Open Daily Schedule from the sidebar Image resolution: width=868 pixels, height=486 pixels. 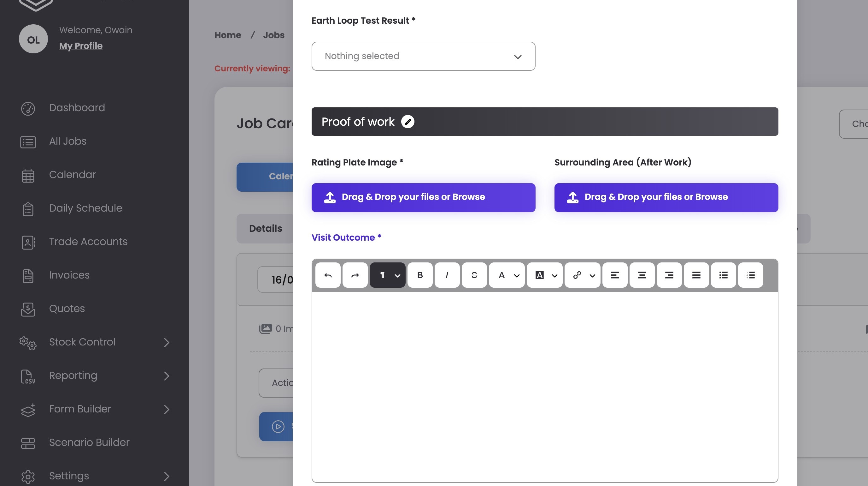[x=85, y=208]
